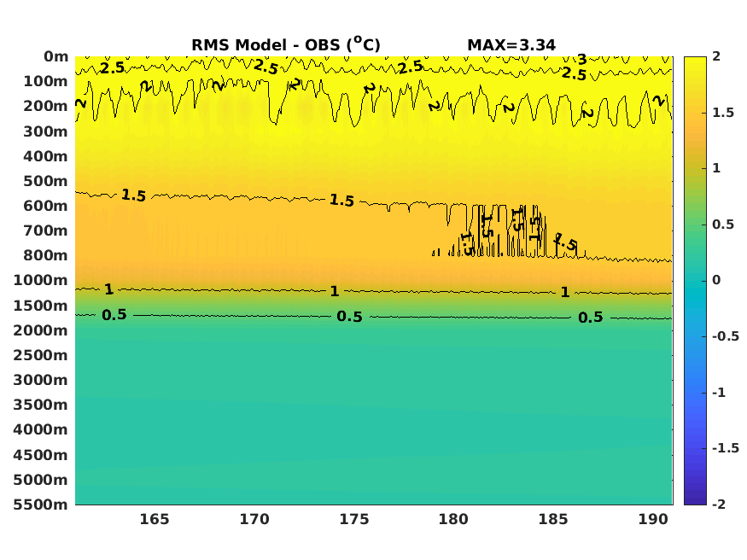Viewport: 747px width, 560px height.
Task: Click the '1500m' depth axis label
Action: point(41,306)
